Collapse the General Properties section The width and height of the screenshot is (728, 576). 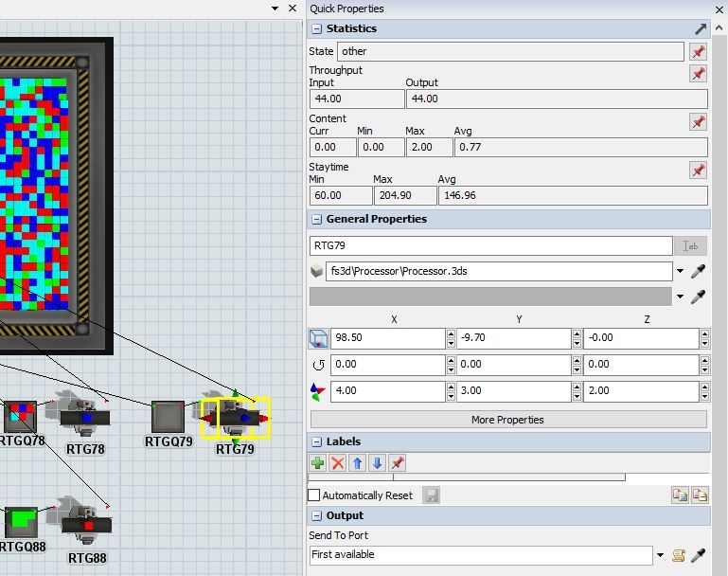point(316,219)
